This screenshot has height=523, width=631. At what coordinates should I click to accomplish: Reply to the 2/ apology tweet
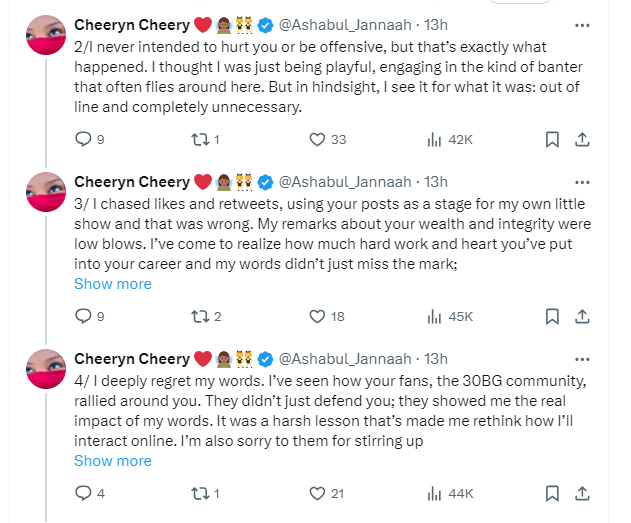coord(83,140)
